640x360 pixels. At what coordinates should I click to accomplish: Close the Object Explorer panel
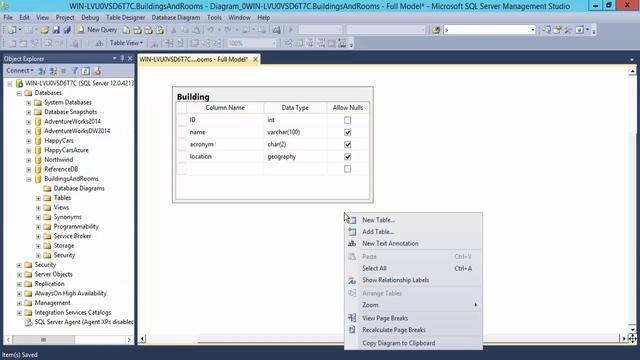click(x=130, y=59)
